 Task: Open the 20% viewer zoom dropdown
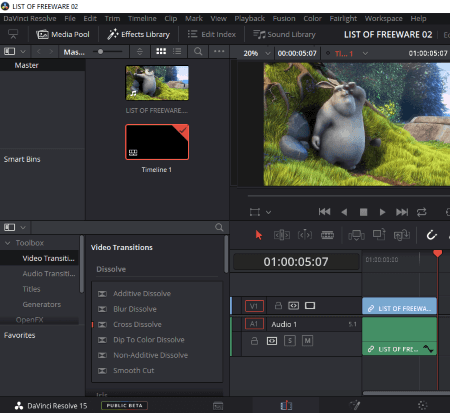(267, 53)
